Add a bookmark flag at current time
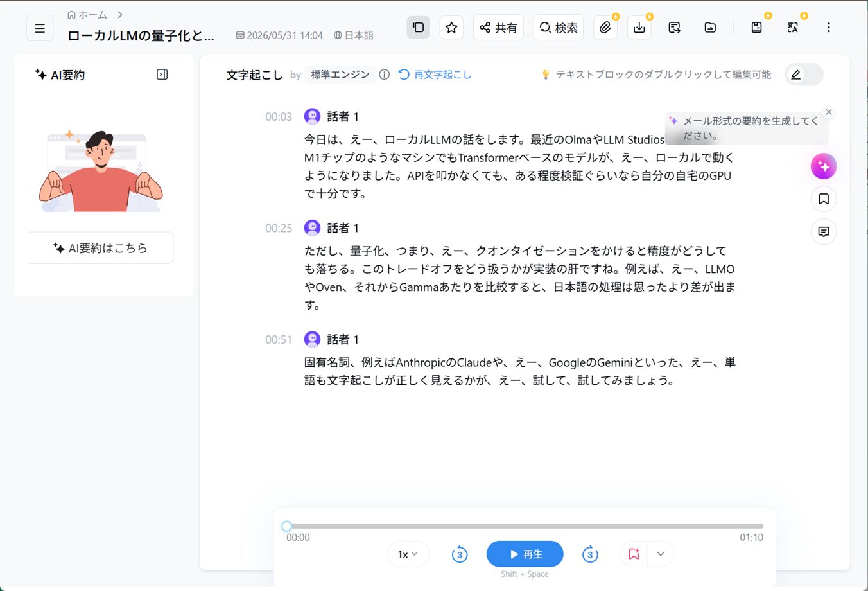This screenshot has width=868, height=591. click(x=634, y=554)
